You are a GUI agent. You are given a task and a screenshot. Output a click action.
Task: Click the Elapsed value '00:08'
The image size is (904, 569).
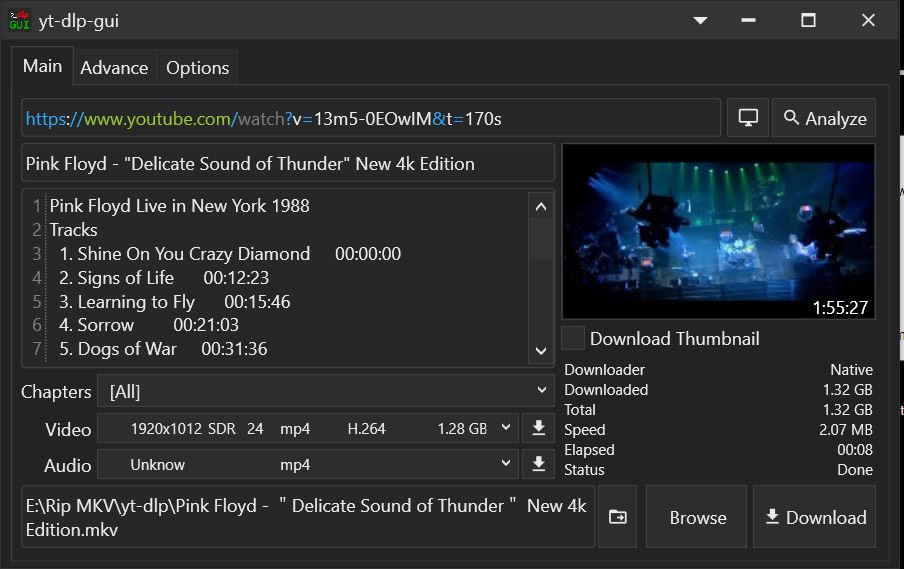855,450
